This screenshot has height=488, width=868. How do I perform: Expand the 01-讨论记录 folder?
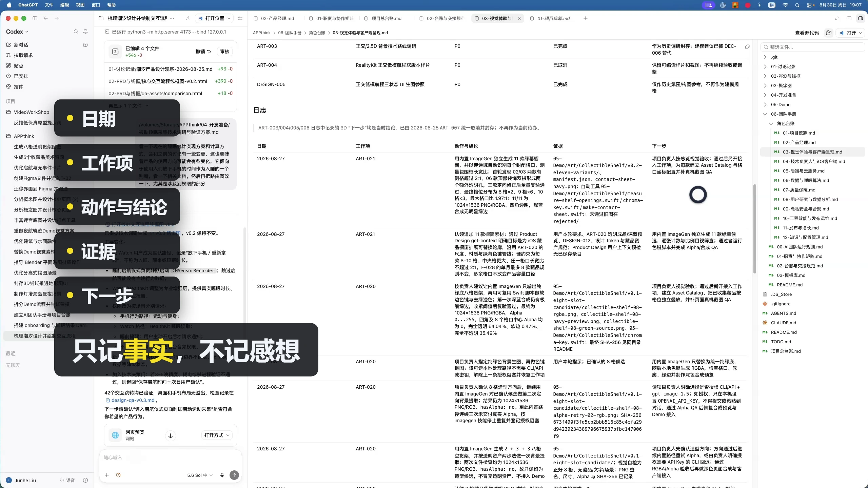point(765,67)
